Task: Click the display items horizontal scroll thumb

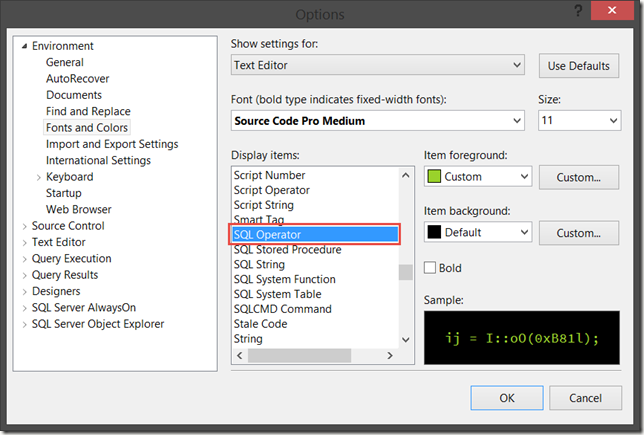Action: pyautogui.click(x=299, y=355)
